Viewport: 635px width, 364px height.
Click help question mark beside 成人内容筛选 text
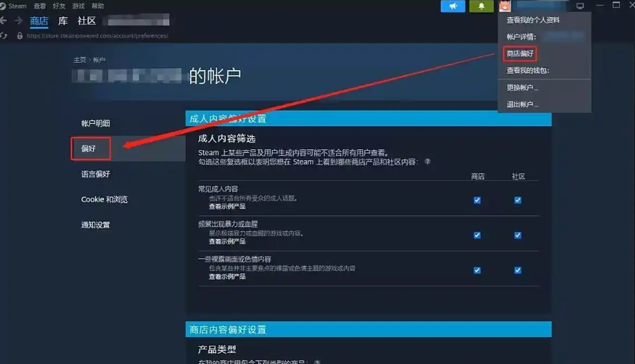pos(427,162)
